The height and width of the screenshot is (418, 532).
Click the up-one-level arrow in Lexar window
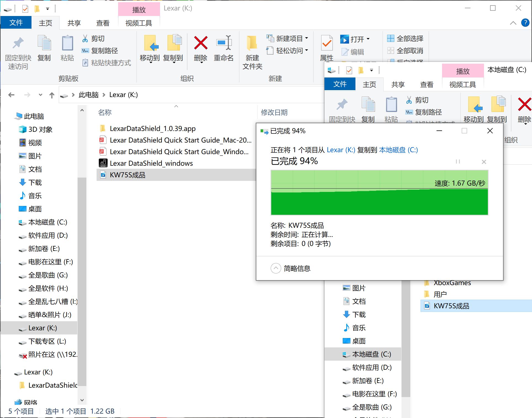pos(52,95)
